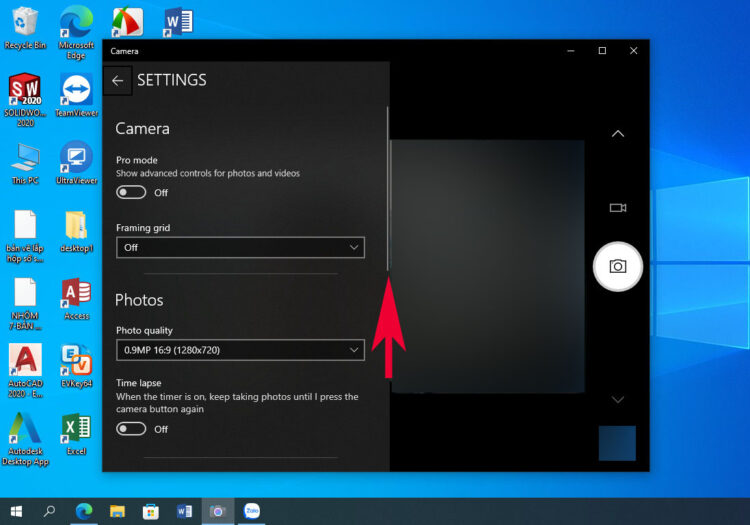Viewport: 750px width, 525px height.
Task: Open the Photo quality dropdown
Action: [240, 350]
